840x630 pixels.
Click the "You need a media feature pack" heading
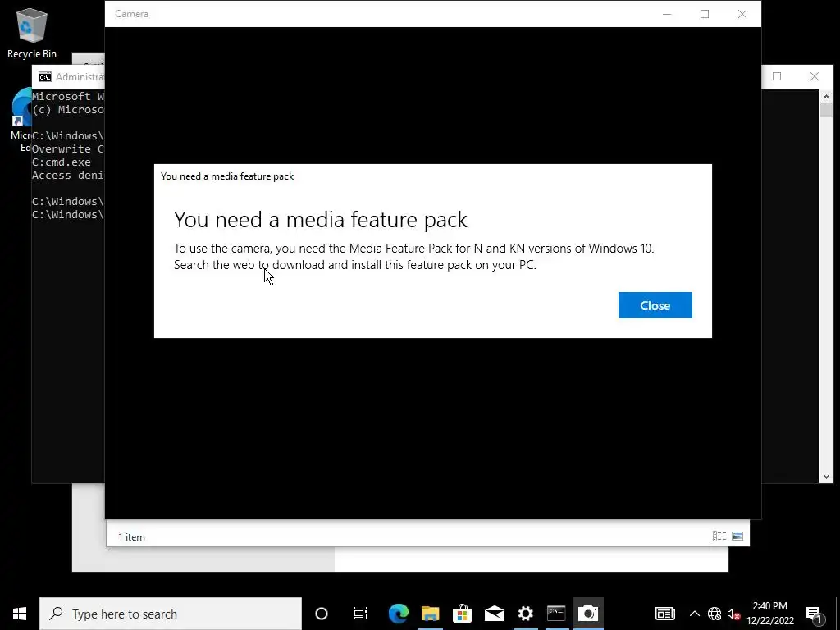[321, 220]
